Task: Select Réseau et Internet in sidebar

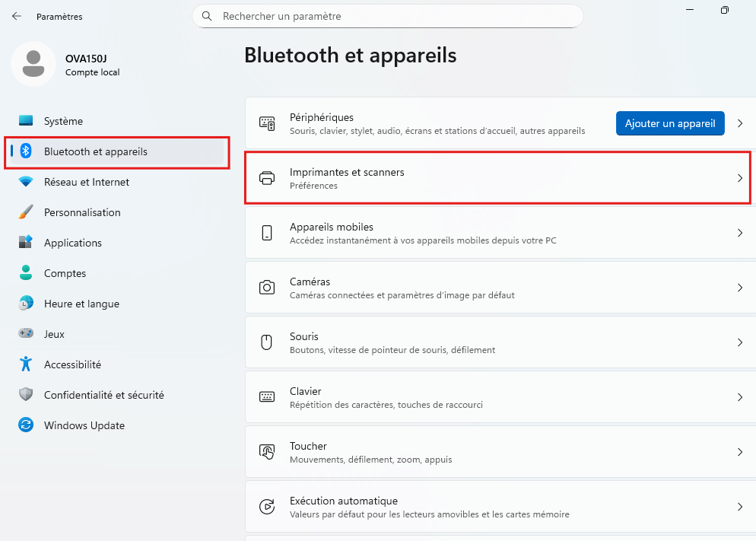Action: [x=86, y=182]
